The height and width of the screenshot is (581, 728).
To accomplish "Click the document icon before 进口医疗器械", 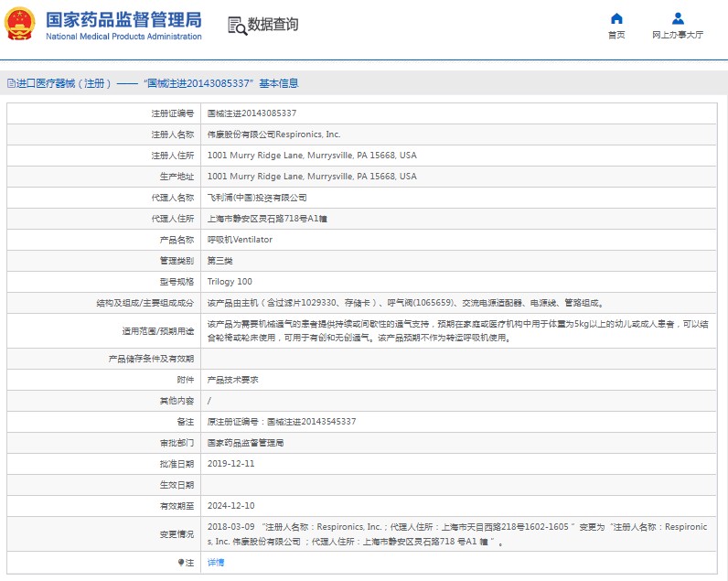I will [x=12, y=83].
